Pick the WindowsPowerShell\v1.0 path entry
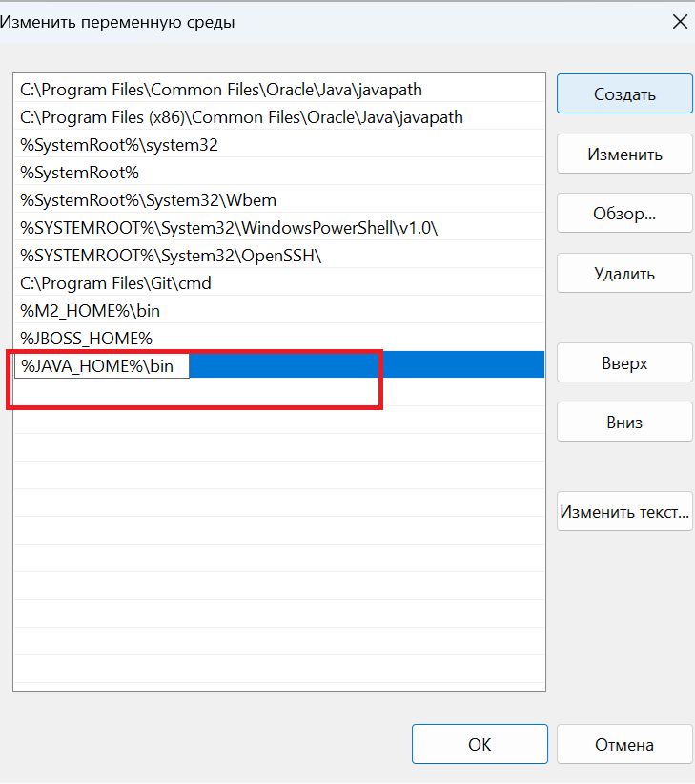The image size is (695, 784). click(x=228, y=228)
